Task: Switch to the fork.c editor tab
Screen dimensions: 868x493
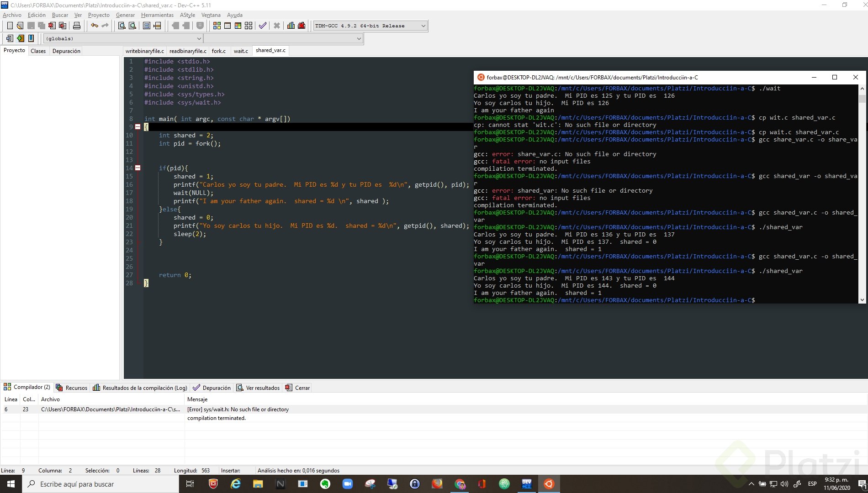Action: 218,51
